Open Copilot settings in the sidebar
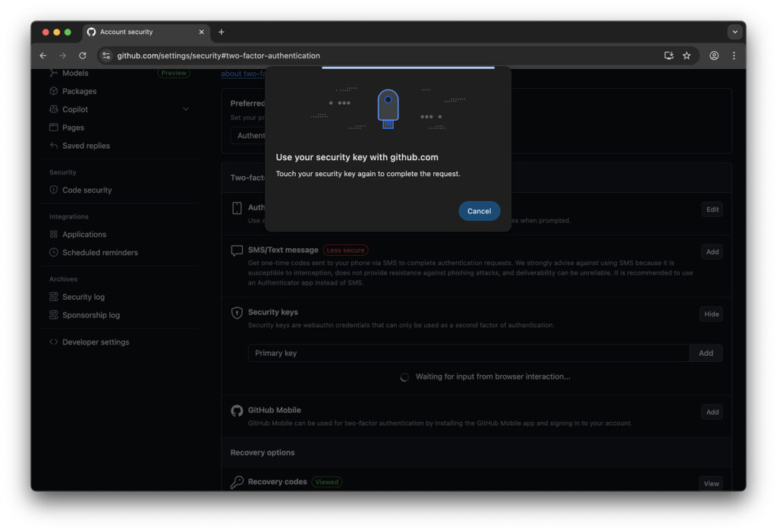 tap(75, 109)
